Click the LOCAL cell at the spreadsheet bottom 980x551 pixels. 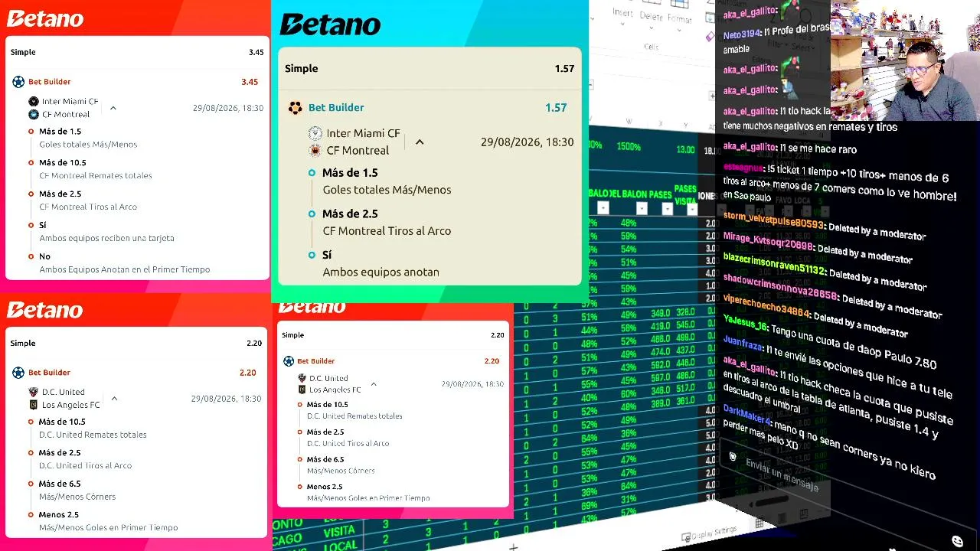(339, 544)
